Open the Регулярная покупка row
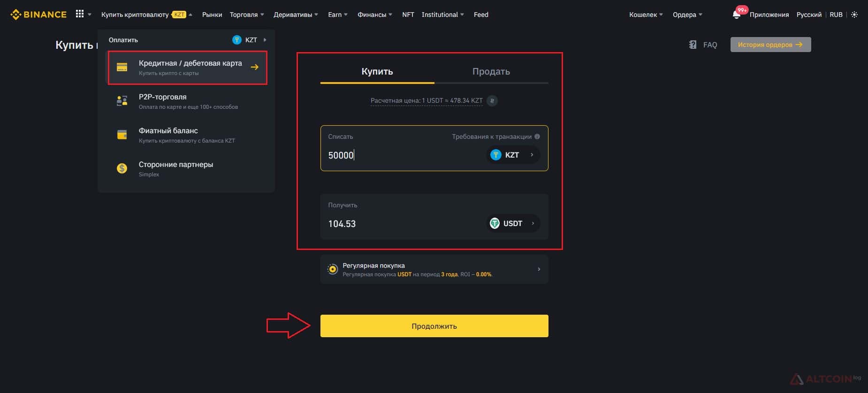Viewport: 868px width, 393px height. click(434, 269)
